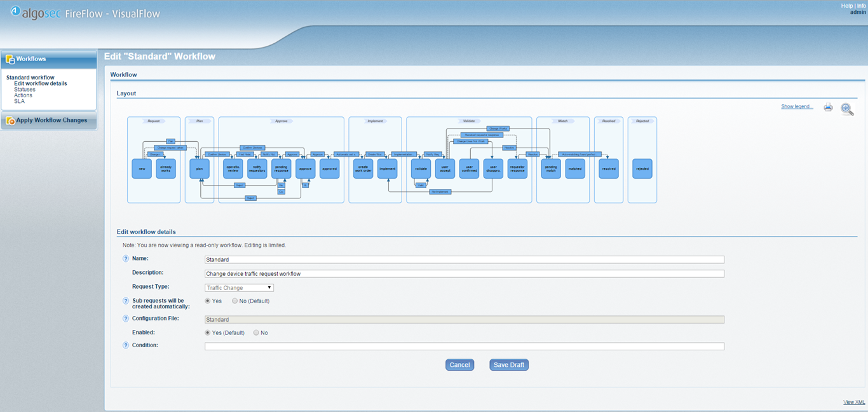Select No (Default) for sub requests
The width and height of the screenshot is (868, 412).
point(234,301)
